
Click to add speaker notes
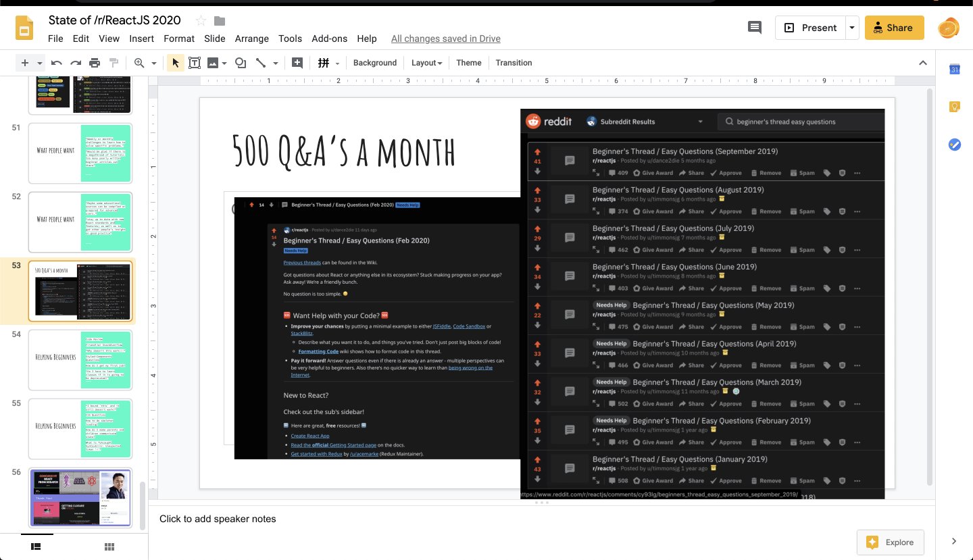[218, 519]
